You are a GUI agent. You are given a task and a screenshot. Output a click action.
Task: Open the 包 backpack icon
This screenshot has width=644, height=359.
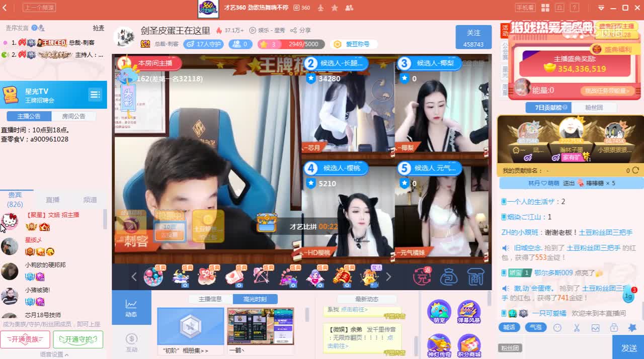(449, 277)
